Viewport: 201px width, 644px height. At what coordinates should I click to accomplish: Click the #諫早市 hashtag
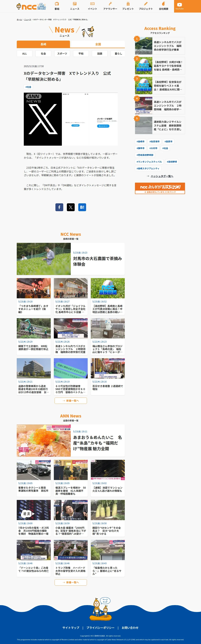pyautogui.click(x=141, y=148)
